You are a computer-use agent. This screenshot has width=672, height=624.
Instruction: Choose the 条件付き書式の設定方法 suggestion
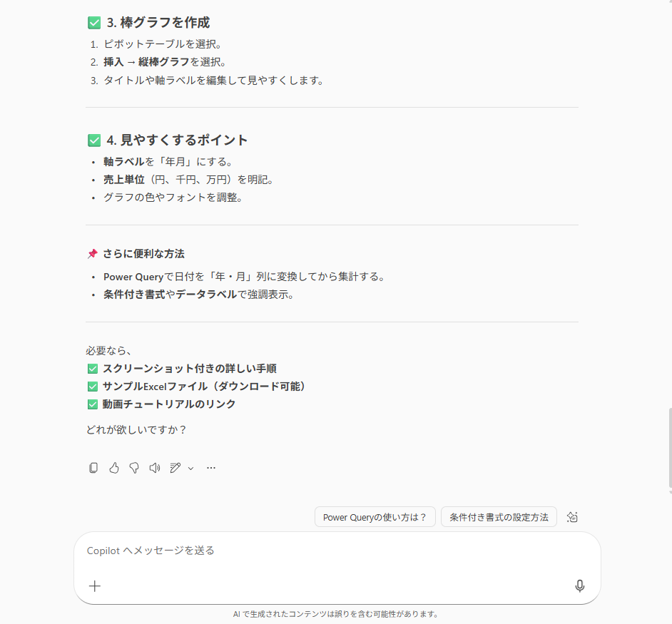click(x=499, y=517)
